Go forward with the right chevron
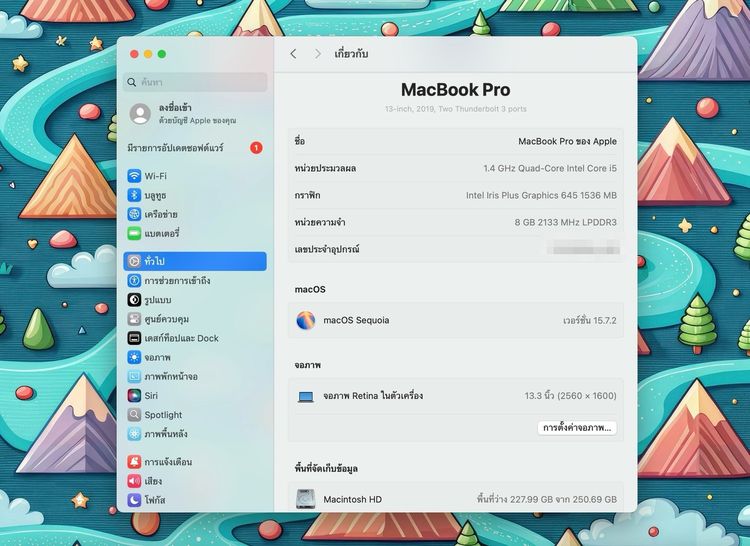The height and width of the screenshot is (546, 750). pos(318,54)
